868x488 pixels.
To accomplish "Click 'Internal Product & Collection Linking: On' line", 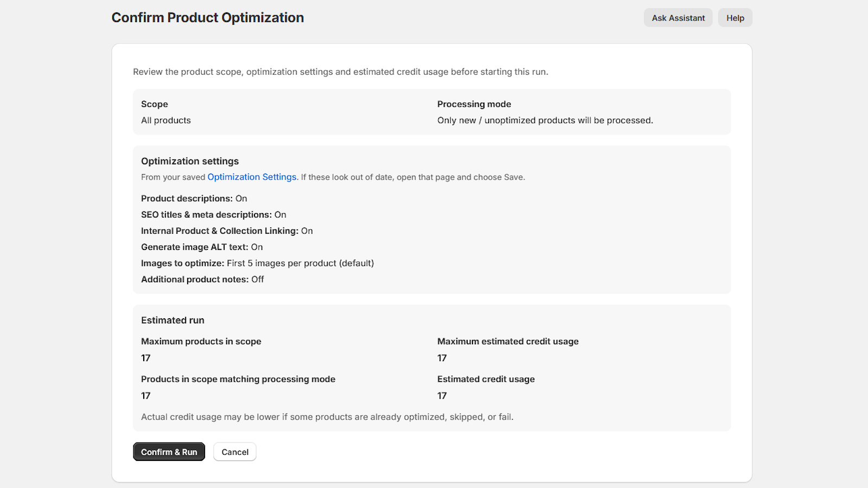I will point(227,231).
